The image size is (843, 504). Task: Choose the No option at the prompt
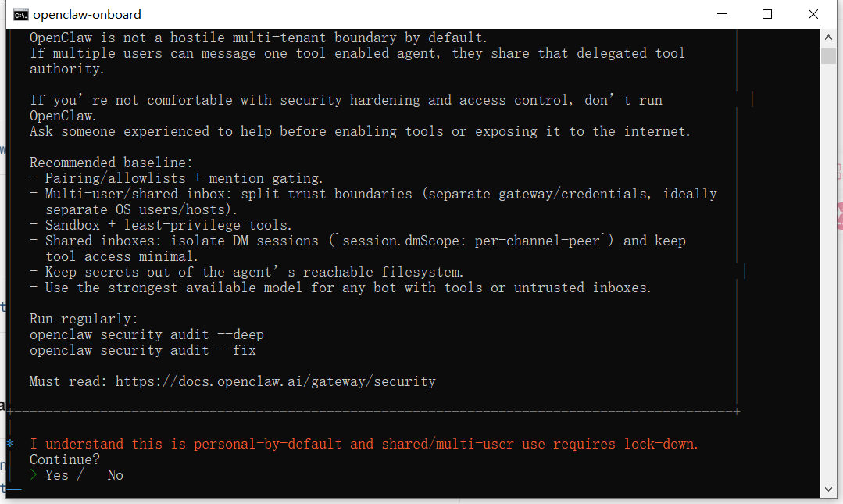[x=115, y=475]
